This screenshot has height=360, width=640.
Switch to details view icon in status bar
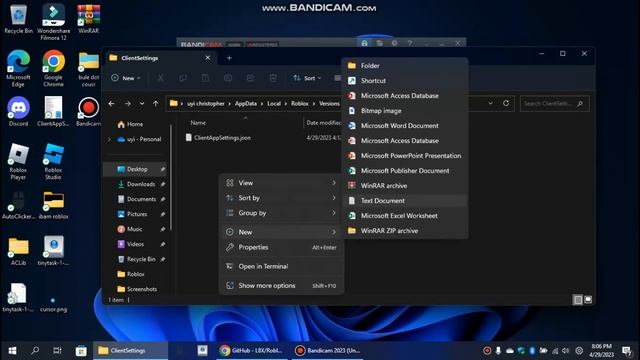point(578,300)
